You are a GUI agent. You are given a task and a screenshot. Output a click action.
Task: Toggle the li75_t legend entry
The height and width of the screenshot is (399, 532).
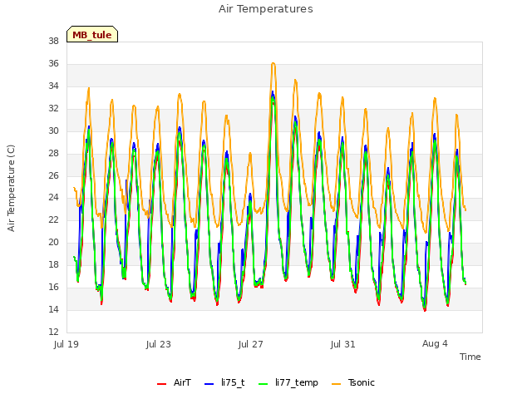tap(224, 382)
